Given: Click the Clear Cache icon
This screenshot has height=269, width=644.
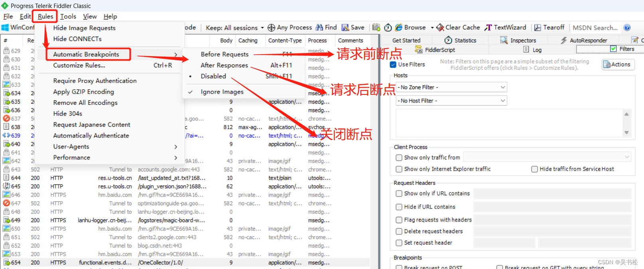Looking at the screenshot, I should click(x=440, y=27).
